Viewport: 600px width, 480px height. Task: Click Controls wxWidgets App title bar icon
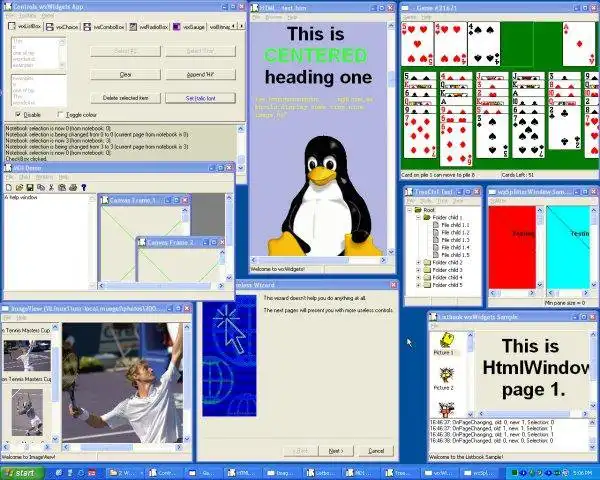point(8,7)
